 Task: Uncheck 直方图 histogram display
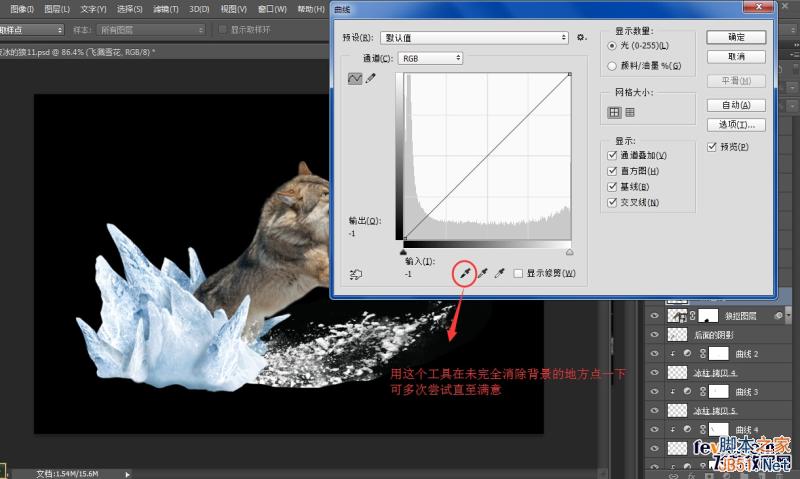tap(612, 171)
